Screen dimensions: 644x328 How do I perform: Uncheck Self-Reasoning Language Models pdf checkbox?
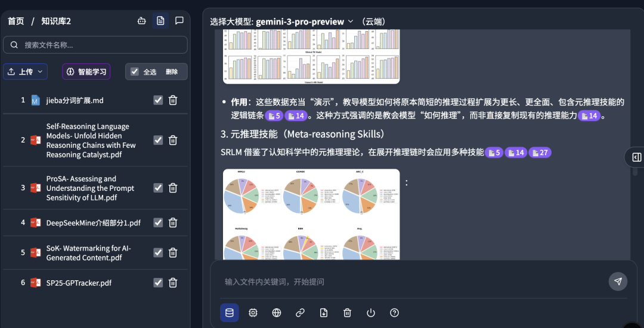(158, 140)
